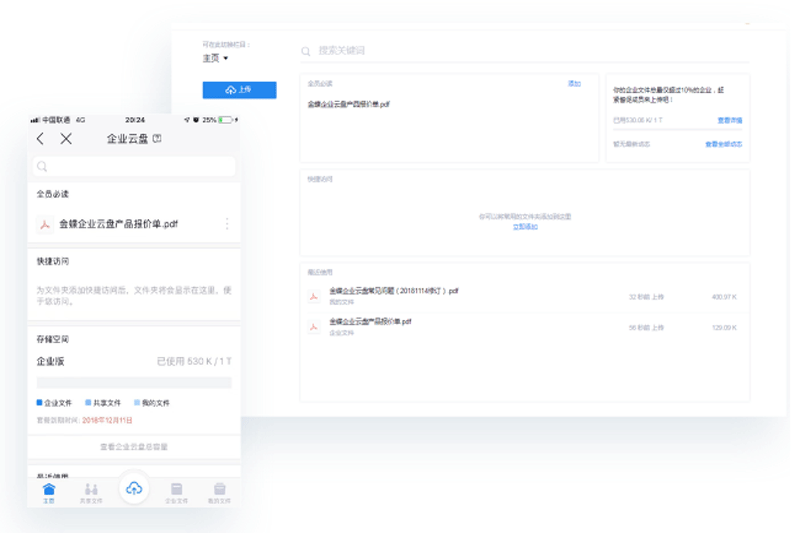Open the 企业文件 tab in mobile bar
The image size is (800, 533).
pyautogui.click(x=176, y=492)
